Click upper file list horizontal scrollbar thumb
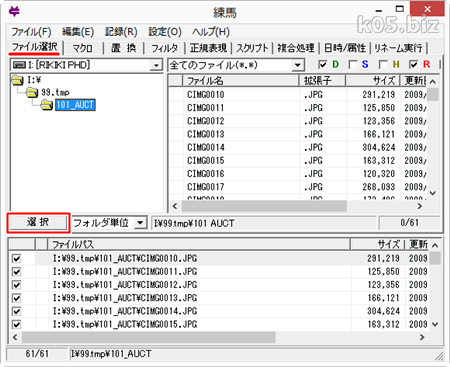Screen dimensions: 450x367 tap(264, 206)
